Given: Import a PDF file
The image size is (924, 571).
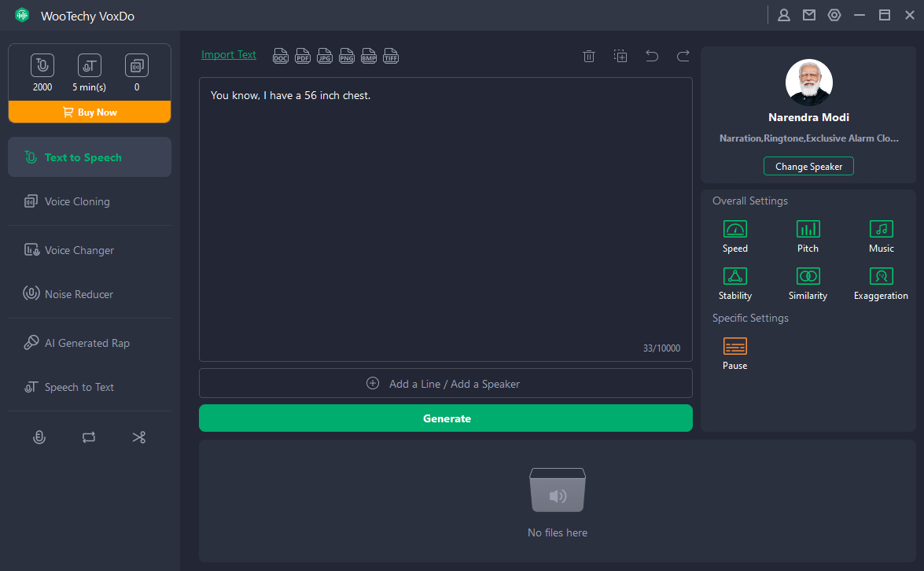Looking at the screenshot, I should [x=303, y=56].
